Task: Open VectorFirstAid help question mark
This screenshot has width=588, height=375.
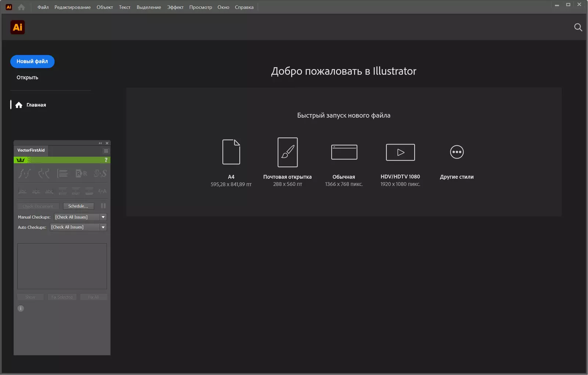Action: pos(106,160)
